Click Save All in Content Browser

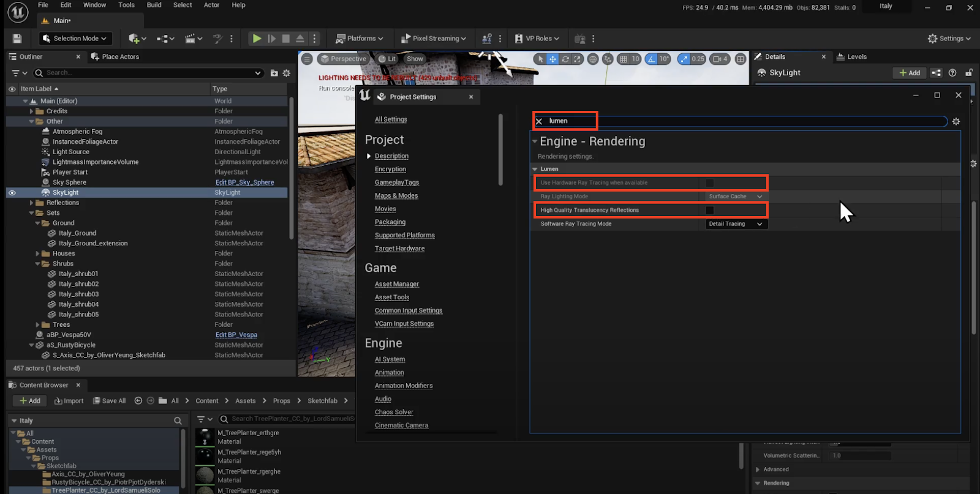[x=109, y=401]
